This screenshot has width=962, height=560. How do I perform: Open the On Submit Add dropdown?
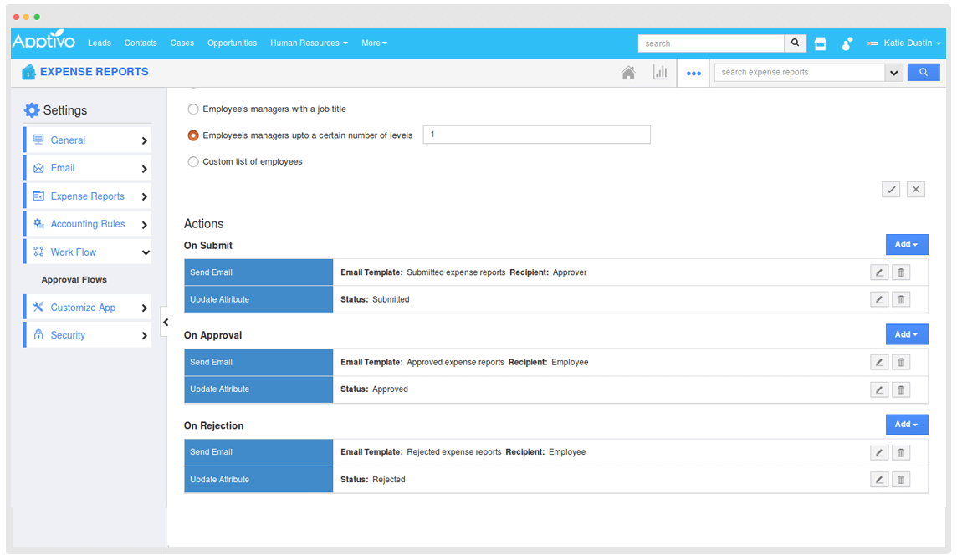(x=907, y=245)
